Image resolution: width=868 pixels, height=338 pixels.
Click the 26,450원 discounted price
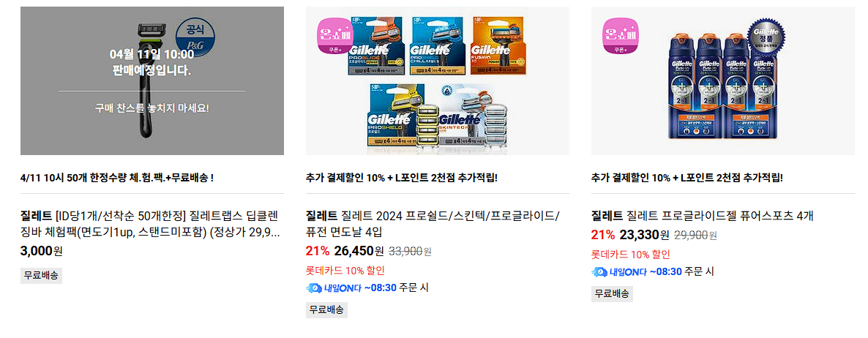point(359,251)
